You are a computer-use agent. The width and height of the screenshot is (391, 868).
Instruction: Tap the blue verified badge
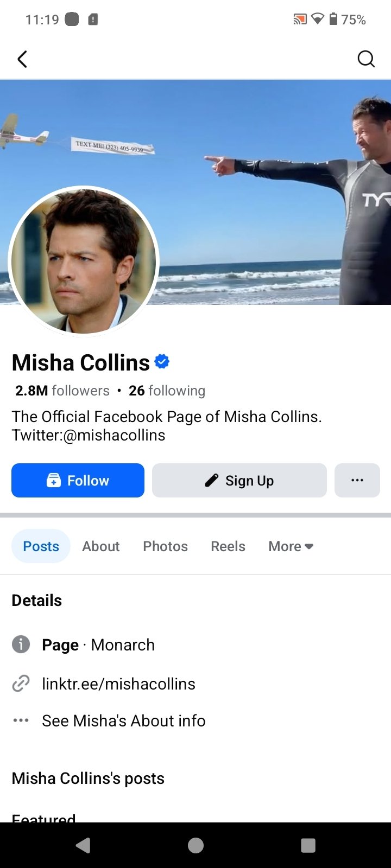pyautogui.click(x=162, y=362)
